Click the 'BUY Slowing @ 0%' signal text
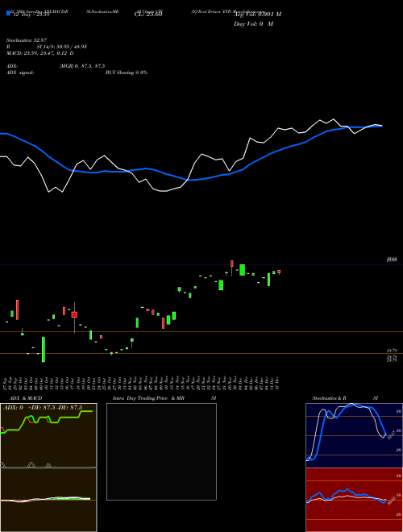Image resolution: width=403 pixels, height=532 pixels. coord(127,73)
